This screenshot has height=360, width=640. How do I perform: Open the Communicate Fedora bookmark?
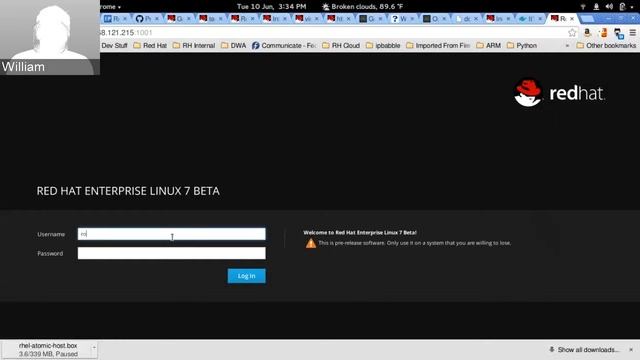[284, 45]
